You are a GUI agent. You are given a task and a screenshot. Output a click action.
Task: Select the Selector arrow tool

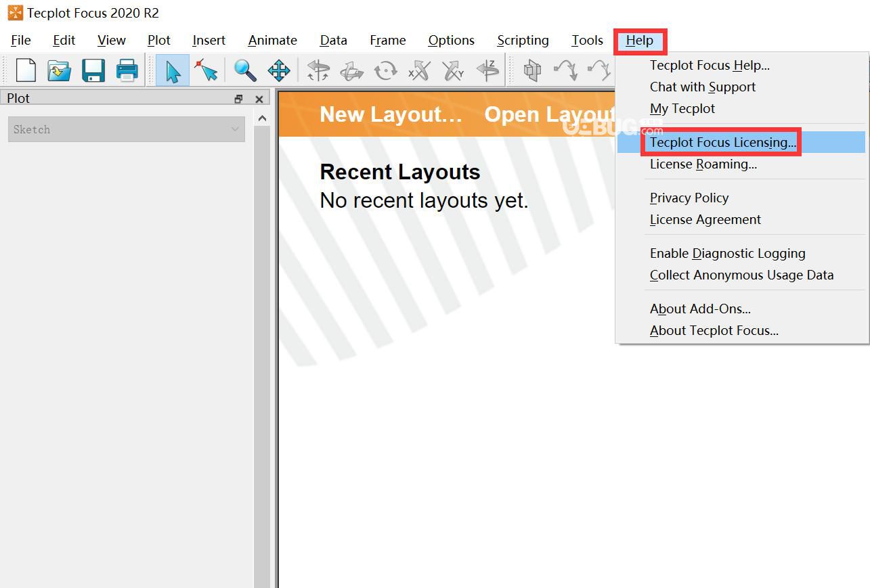click(x=173, y=70)
